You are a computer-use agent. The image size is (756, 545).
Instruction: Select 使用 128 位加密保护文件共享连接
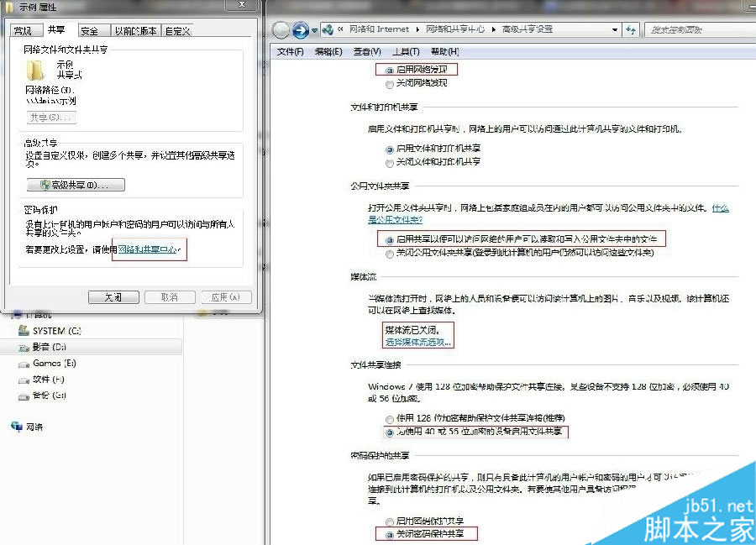click(388, 417)
